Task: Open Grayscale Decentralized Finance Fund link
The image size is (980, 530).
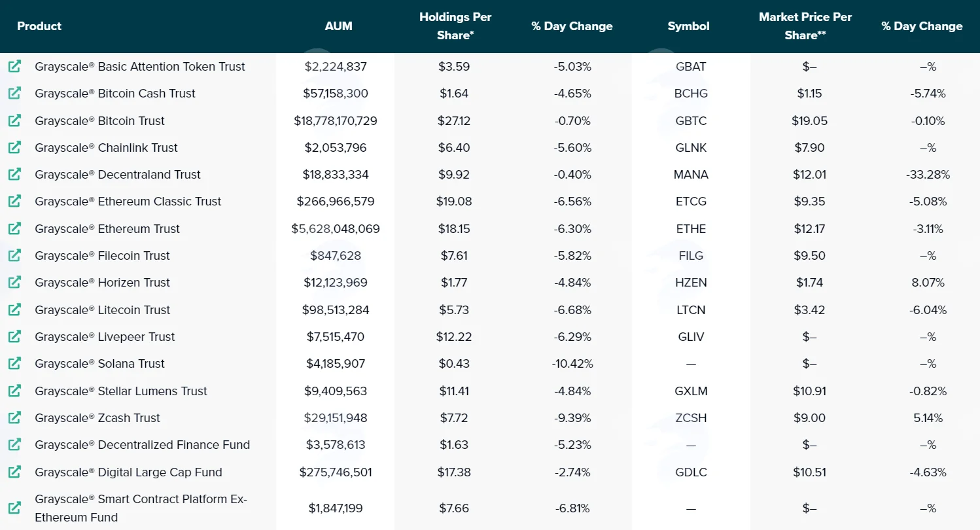Action: [143, 445]
